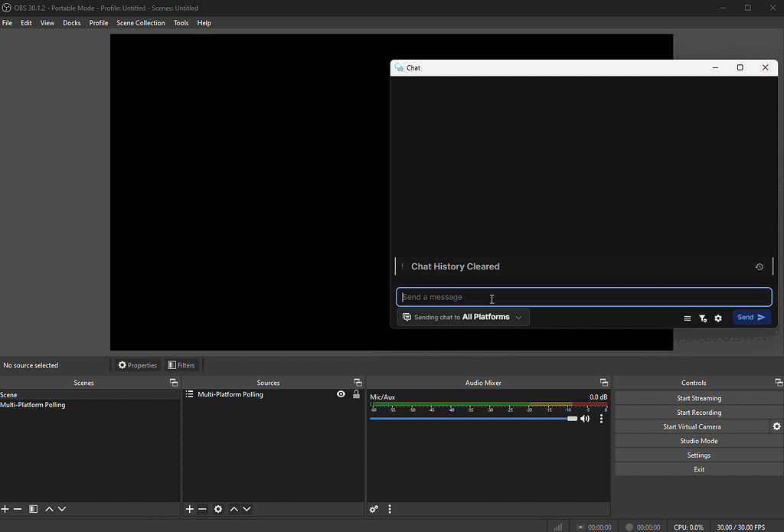Enable Studio Mode
Image resolution: width=784 pixels, height=532 pixels.
click(x=697, y=440)
